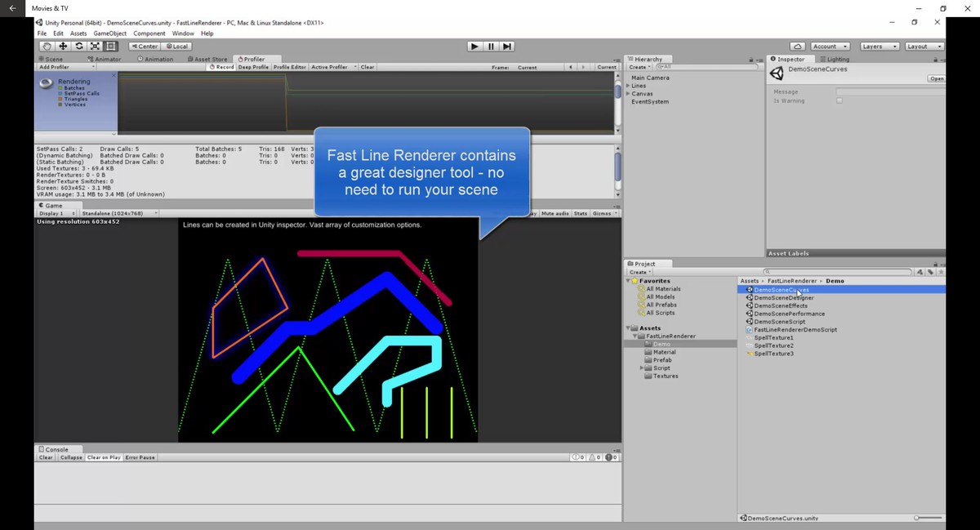
Task: Click the Unity logo in the Inspector
Action: 777,73
